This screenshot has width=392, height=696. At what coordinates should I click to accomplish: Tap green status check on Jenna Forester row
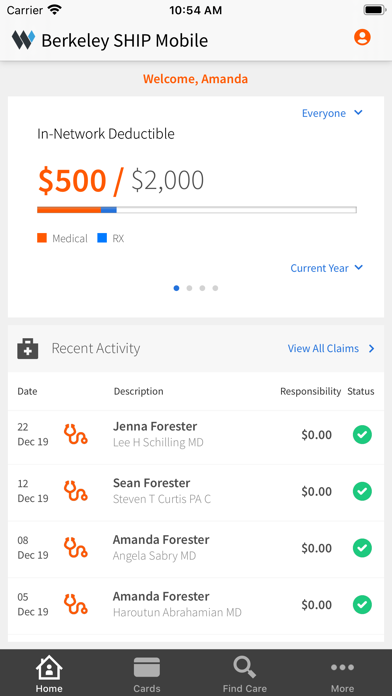pos(362,434)
